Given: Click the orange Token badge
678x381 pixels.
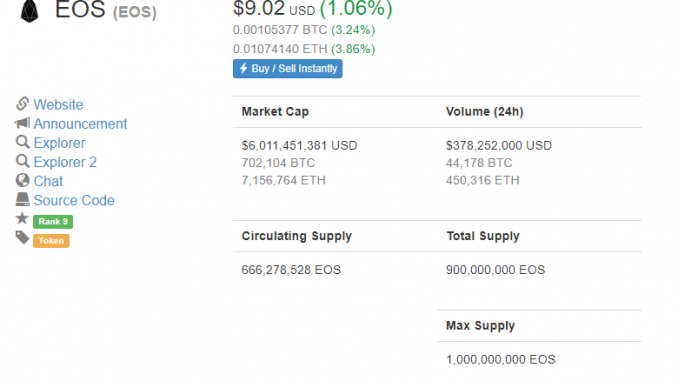Looking at the screenshot, I should tap(51, 240).
